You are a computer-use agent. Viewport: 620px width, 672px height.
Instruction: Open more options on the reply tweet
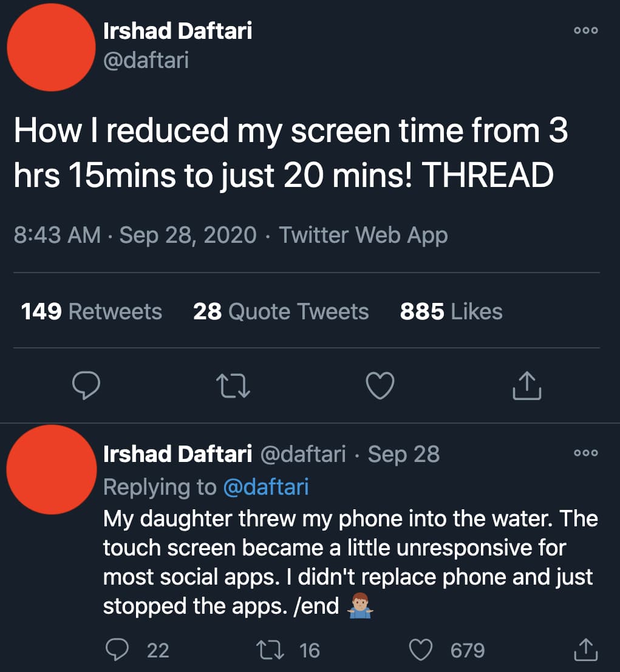pyautogui.click(x=585, y=452)
